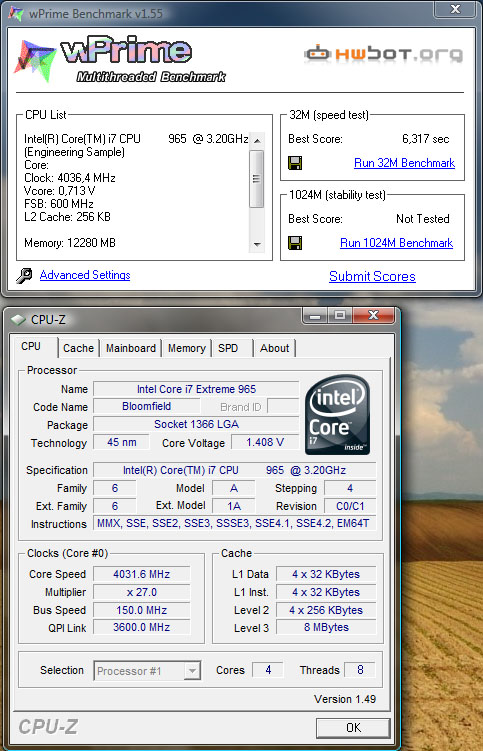Click Memory: 12280 MB in CPU List

(x=70, y=243)
